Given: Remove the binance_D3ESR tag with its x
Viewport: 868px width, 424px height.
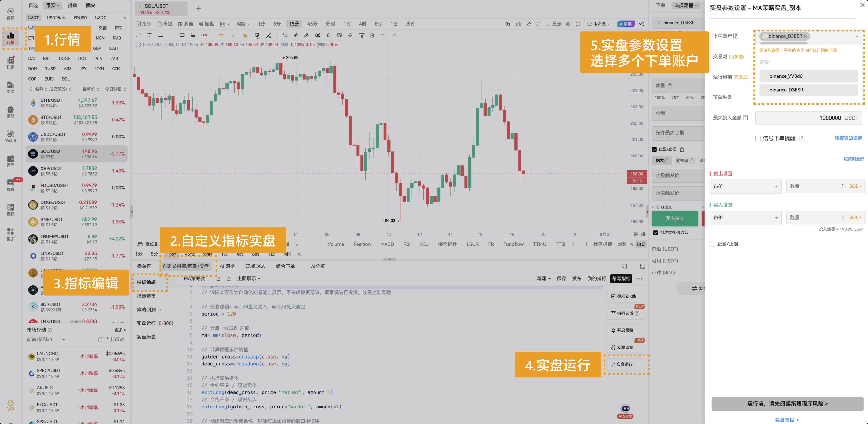Looking at the screenshot, I should pos(805,36).
